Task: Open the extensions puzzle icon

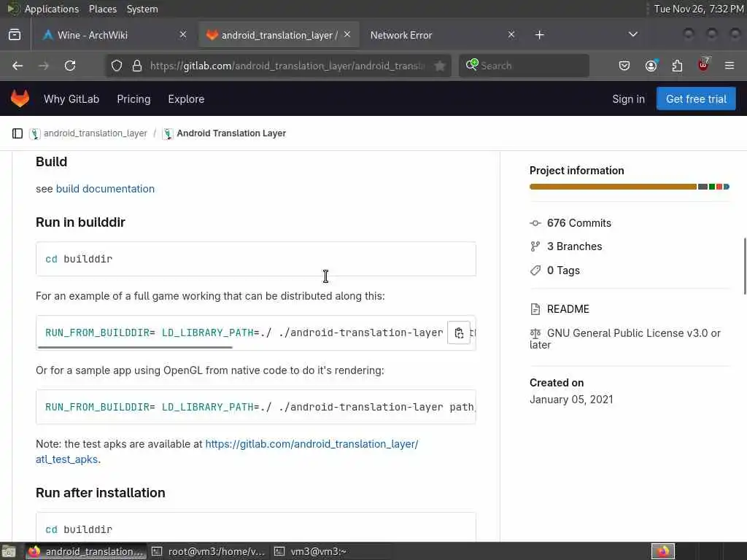Action: pos(677,66)
